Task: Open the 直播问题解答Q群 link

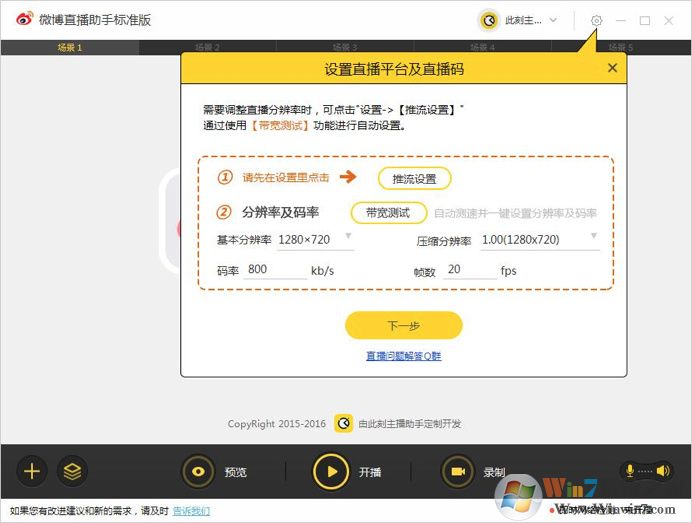Action: pos(403,356)
